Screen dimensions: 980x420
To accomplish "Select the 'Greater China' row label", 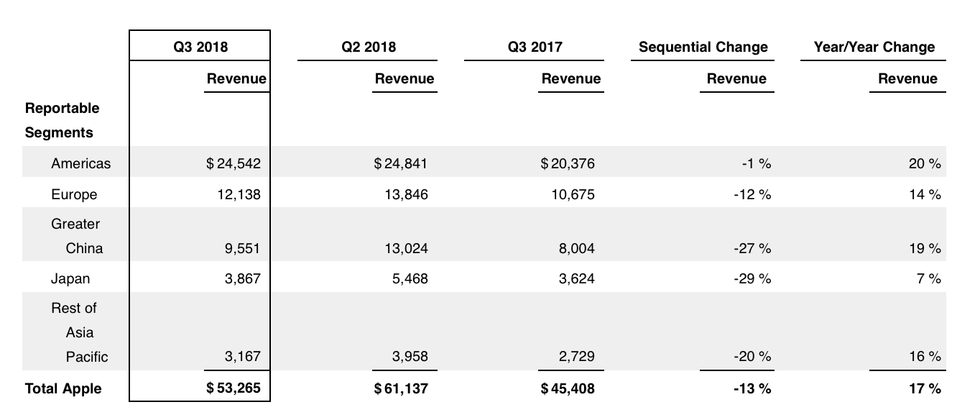I will (x=77, y=236).
